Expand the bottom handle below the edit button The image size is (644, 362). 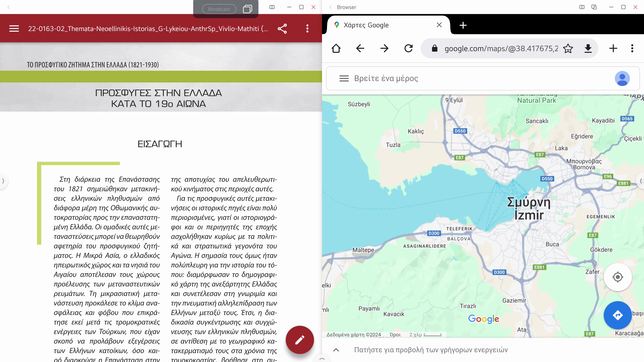(x=322, y=358)
